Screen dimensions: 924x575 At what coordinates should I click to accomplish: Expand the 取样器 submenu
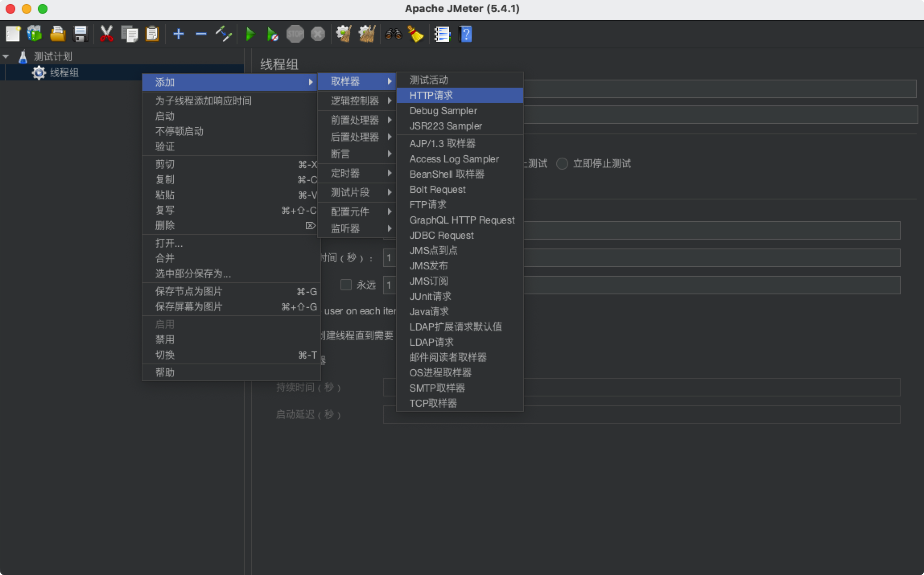point(357,82)
